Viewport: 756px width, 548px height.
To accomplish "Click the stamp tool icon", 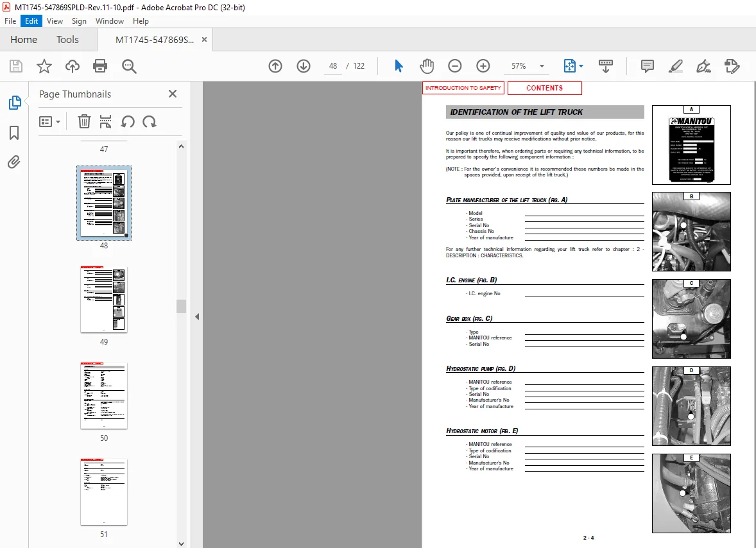I will [x=732, y=66].
